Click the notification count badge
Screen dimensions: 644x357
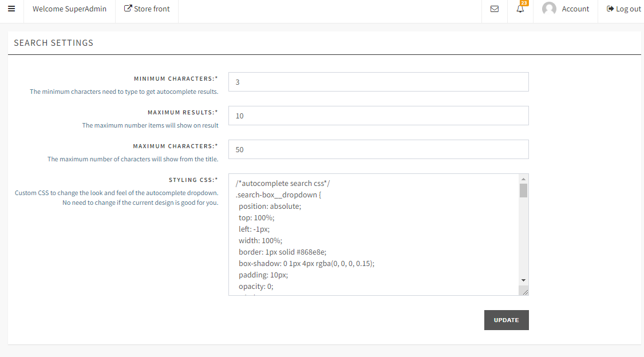point(524,3)
